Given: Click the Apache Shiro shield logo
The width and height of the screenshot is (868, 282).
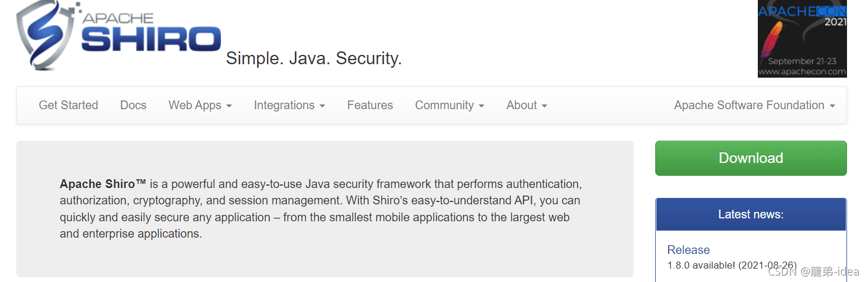Looking at the screenshot, I should click(x=119, y=35).
